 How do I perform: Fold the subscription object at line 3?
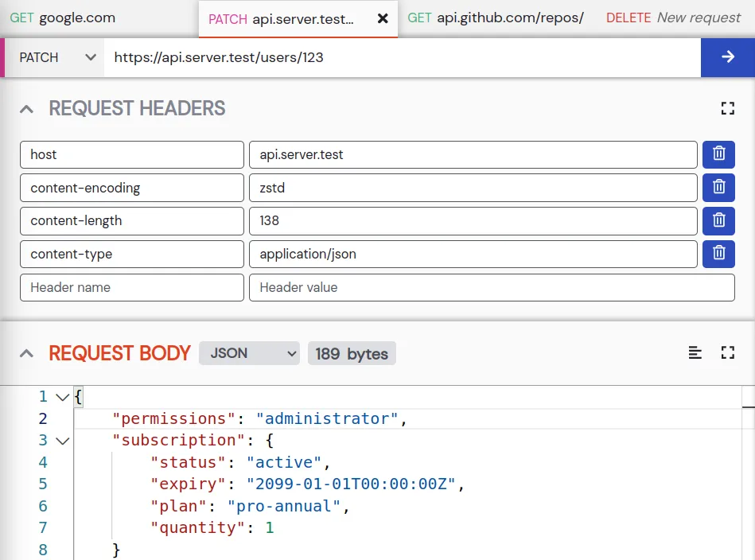(x=62, y=441)
